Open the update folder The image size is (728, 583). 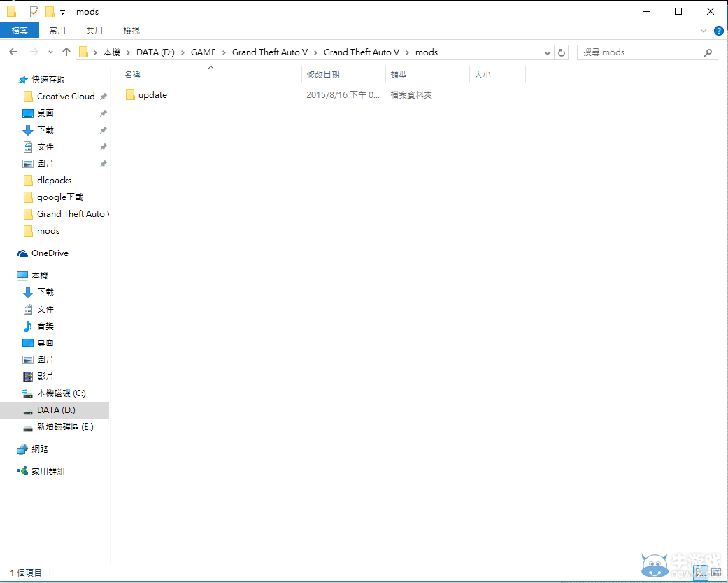pyautogui.click(x=152, y=95)
